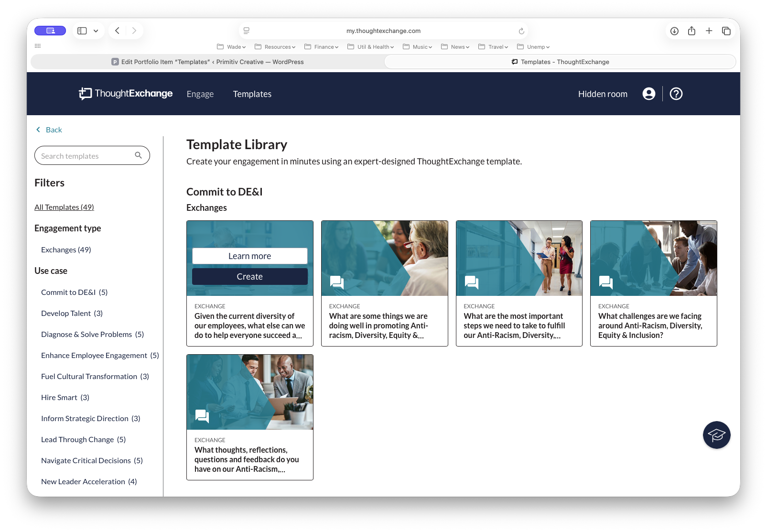Click the ThoughtExchange logo

[x=126, y=94]
